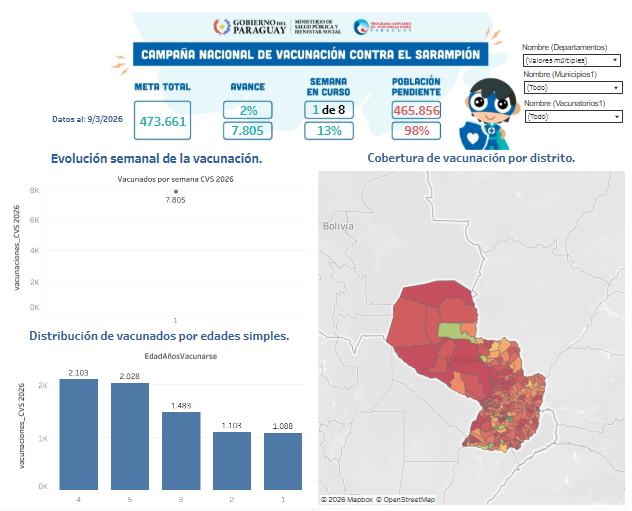The height and width of the screenshot is (511, 632).
Task: Select the week 1 data point on the line chart
Action: (x=176, y=191)
